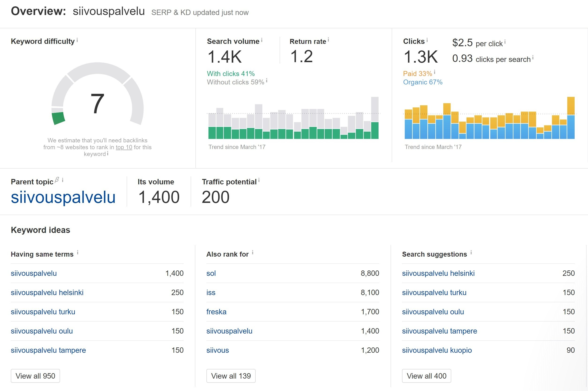Click info icon beside Also rank for
The width and height of the screenshot is (588, 391).
pyautogui.click(x=253, y=253)
